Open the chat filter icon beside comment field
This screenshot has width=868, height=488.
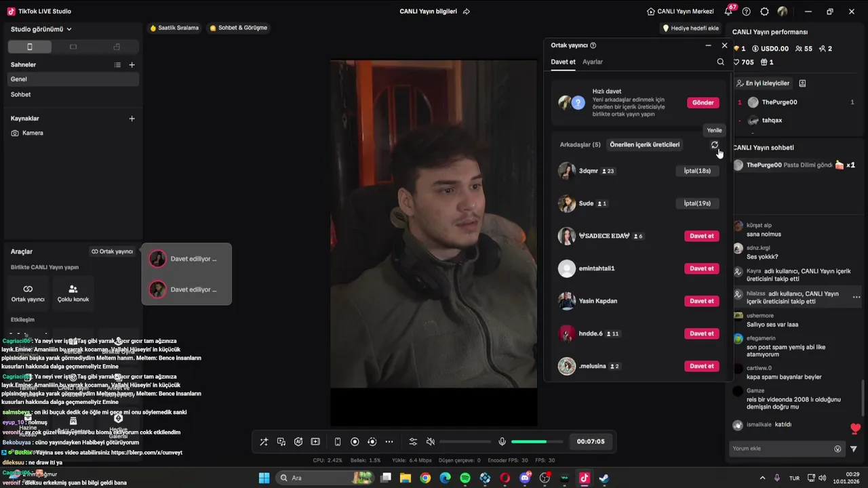pyautogui.click(x=854, y=449)
